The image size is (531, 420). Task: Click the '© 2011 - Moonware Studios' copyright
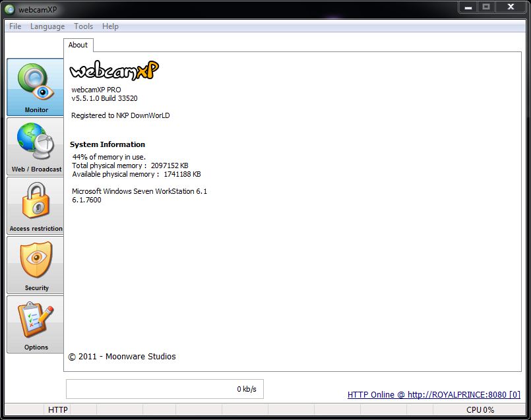(122, 357)
